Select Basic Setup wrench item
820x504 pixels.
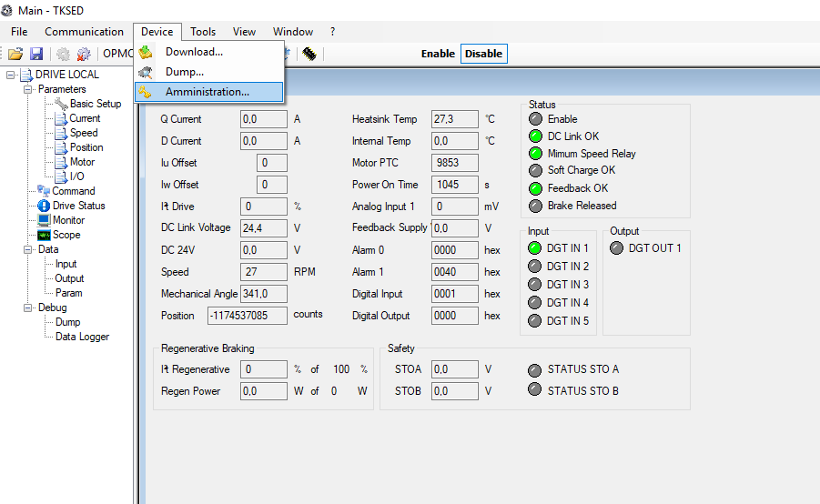[95, 104]
